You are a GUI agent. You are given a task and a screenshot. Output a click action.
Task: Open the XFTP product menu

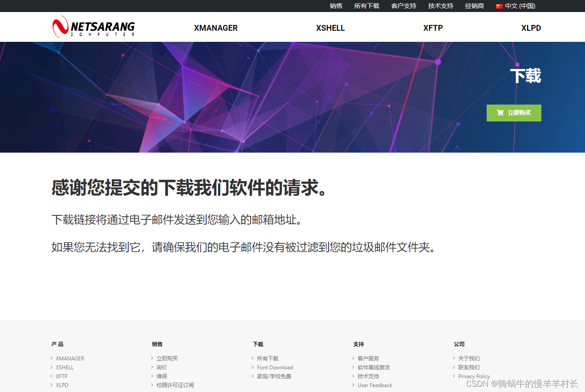click(x=433, y=28)
